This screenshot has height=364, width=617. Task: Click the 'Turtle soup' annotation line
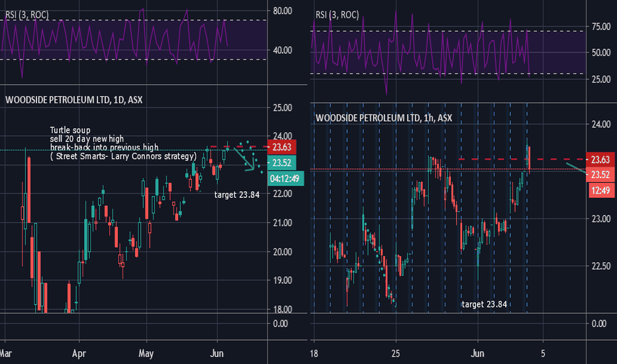[x=70, y=130]
